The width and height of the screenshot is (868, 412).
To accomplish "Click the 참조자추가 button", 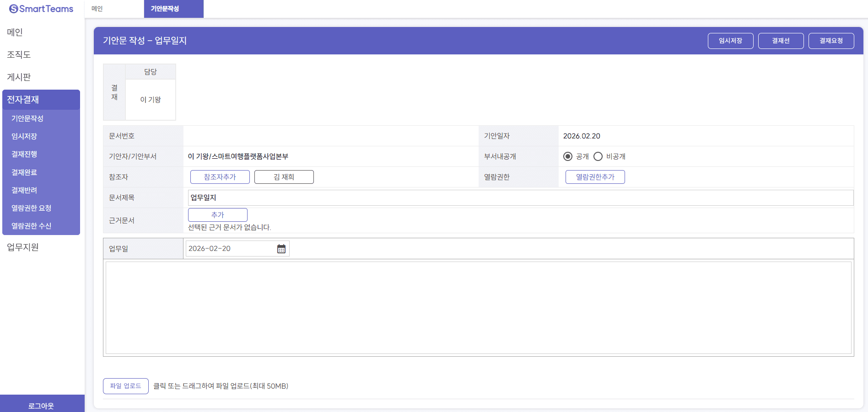I will pos(220,177).
